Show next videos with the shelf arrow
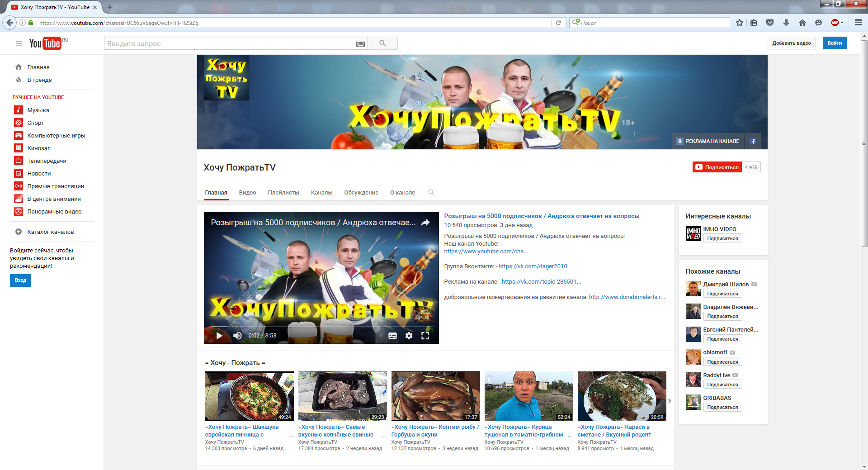Image resolution: width=868 pixels, height=470 pixels. coord(670,401)
